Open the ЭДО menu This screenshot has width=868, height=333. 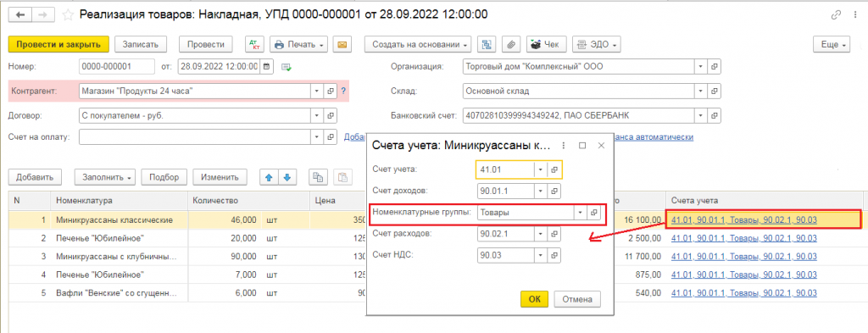tap(596, 45)
